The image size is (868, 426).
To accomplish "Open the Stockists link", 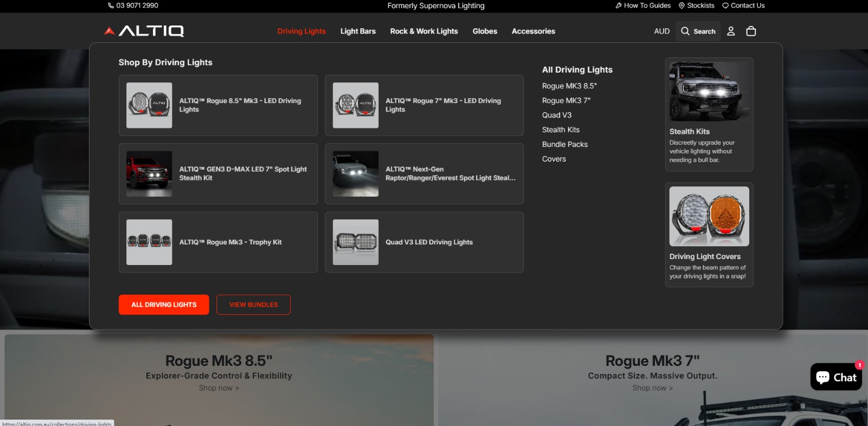I will coord(701,5).
